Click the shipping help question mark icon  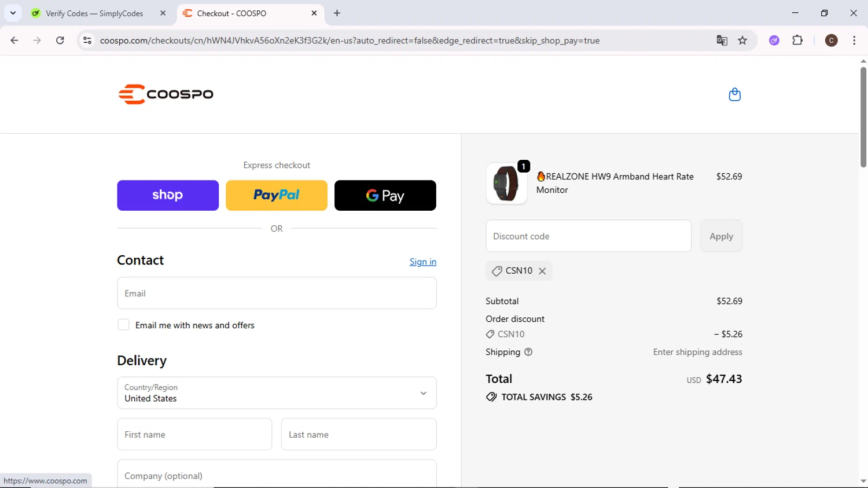tap(528, 352)
